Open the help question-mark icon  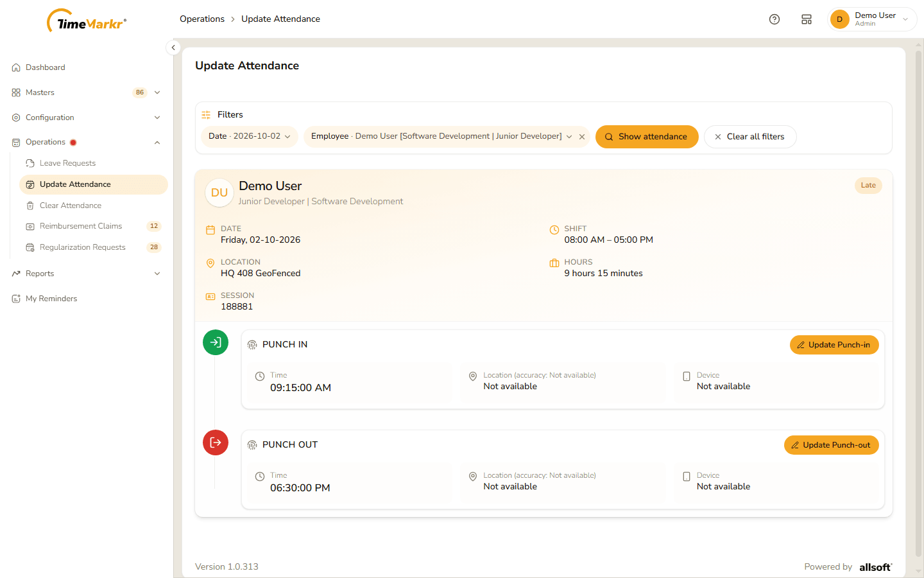[x=774, y=19]
